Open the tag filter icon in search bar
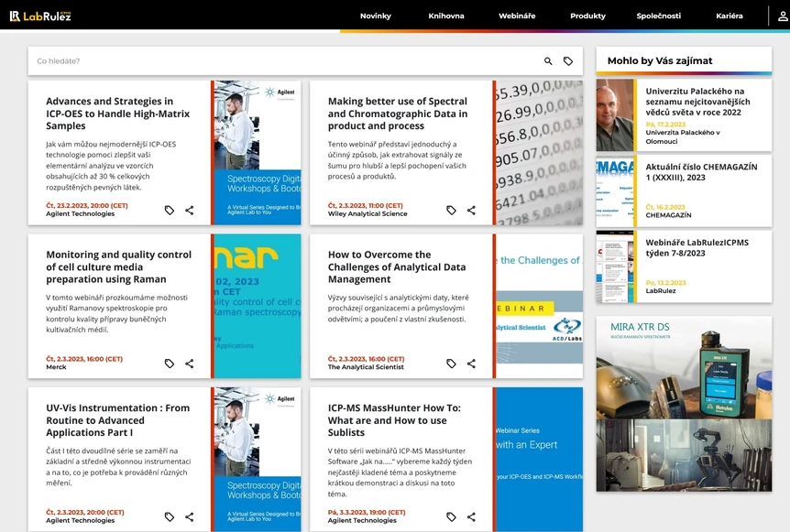The width and height of the screenshot is (790, 532). tap(568, 61)
